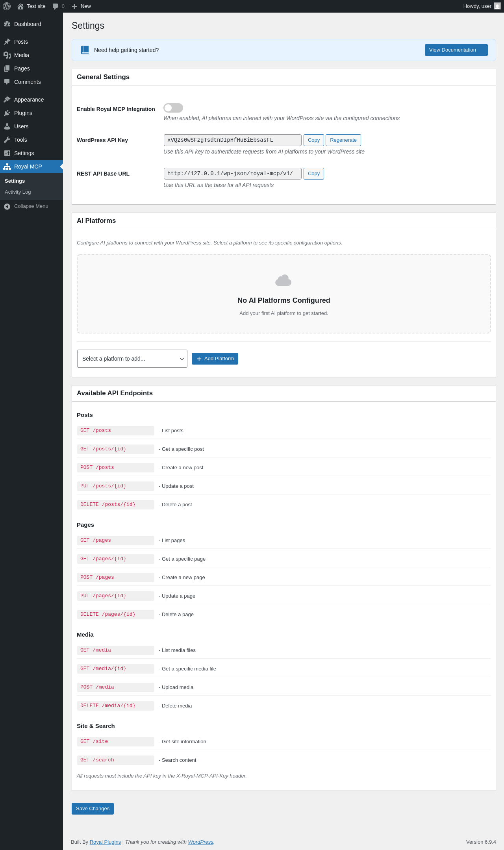
Task: Toggle Enable Royal MCP Integration switch
Action: (x=173, y=108)
